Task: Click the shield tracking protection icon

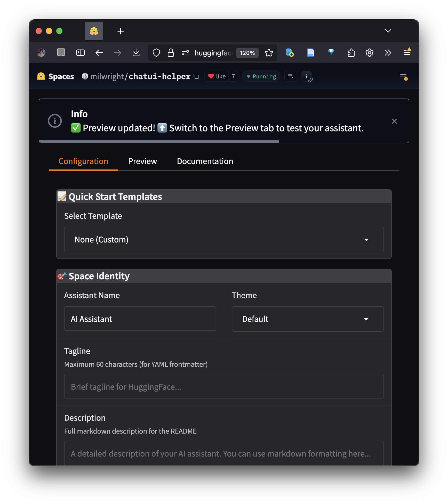Action: point(156,53)
